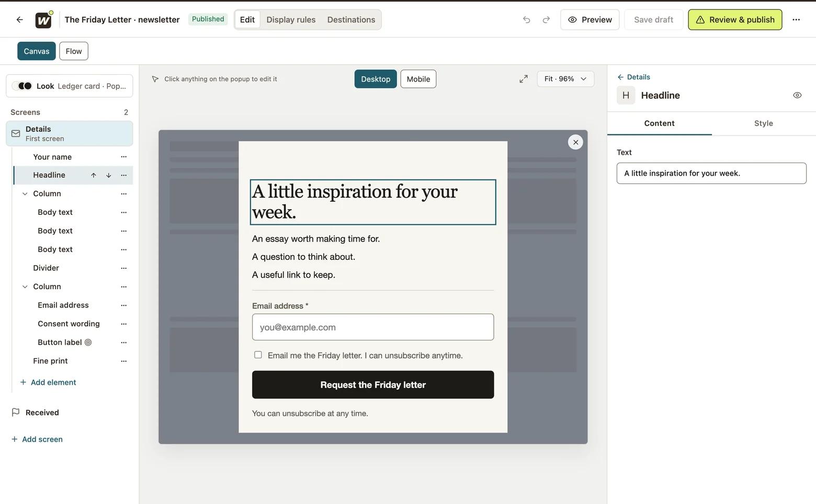
Task: Open the more options ellipsis in top bar
Action: coord(796,20)
